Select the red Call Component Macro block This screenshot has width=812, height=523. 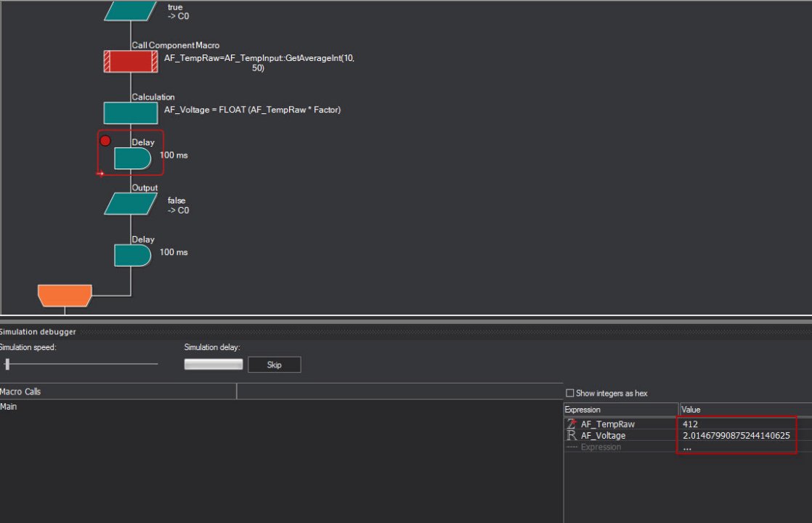[131, 62]
